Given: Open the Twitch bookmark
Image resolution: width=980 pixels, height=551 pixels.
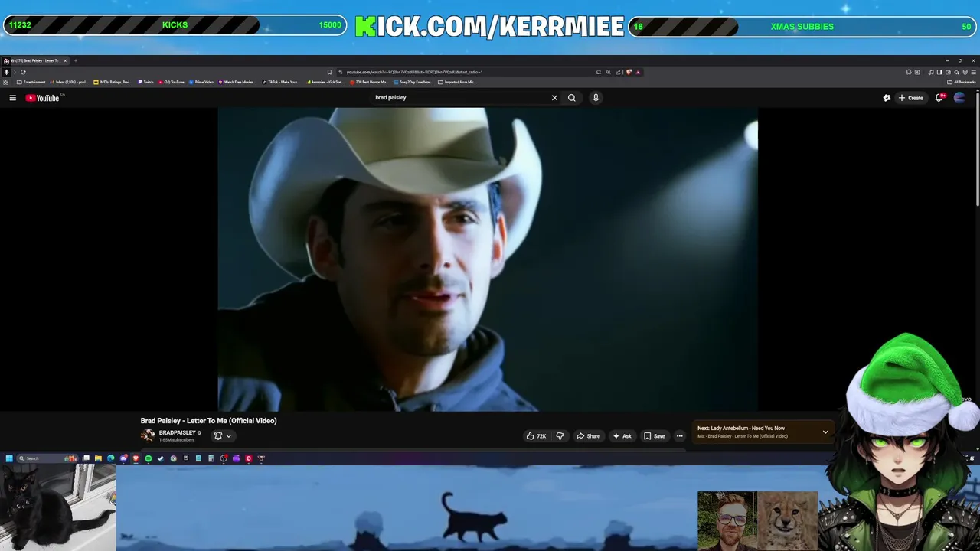Looking at the screenshot, I should (145, 82).
